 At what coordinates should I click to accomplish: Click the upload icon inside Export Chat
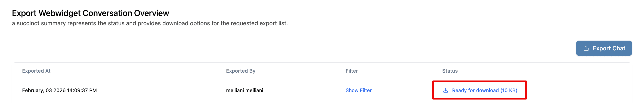coord(586,48)
